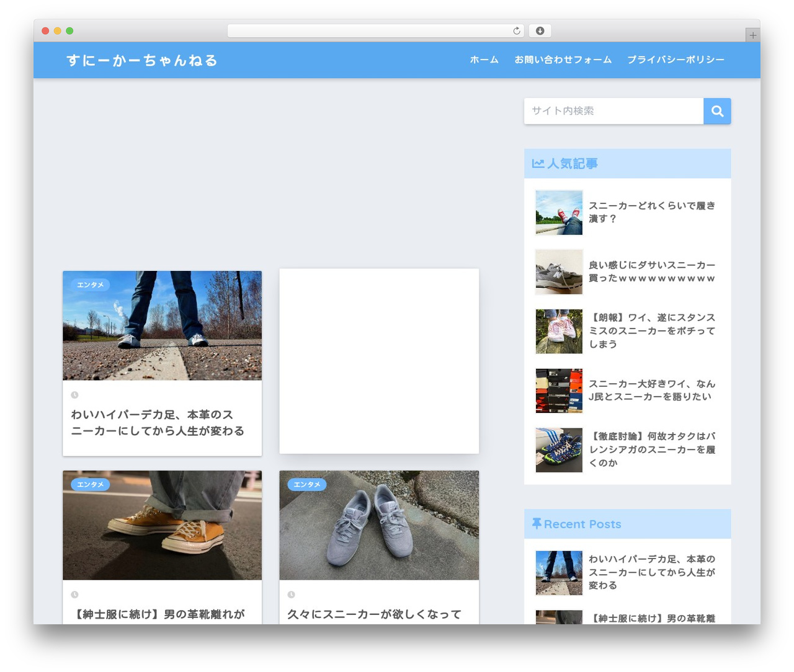794x672 pixels.
Task: Open grey sneakers article image
Action: tap(379, 525)
